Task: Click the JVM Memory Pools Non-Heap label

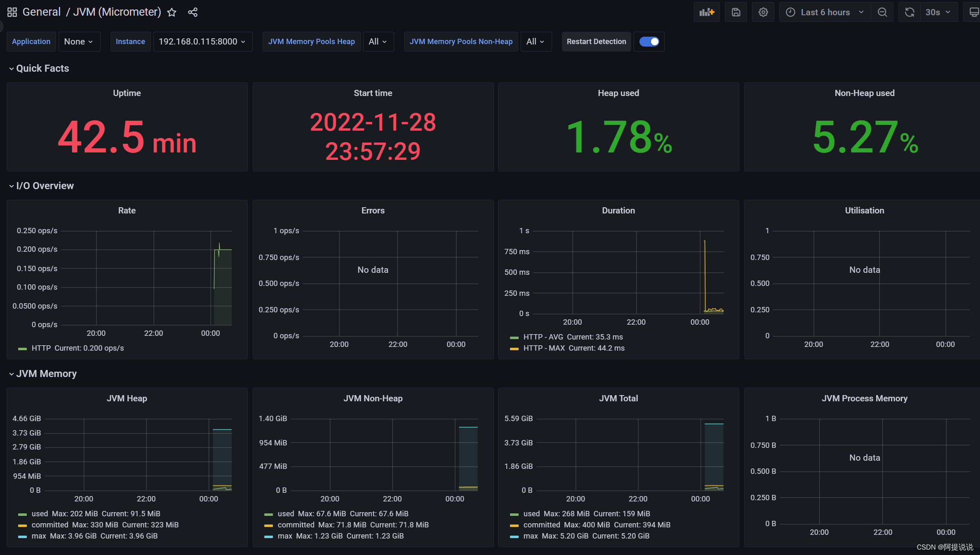Action: point(461,42)
